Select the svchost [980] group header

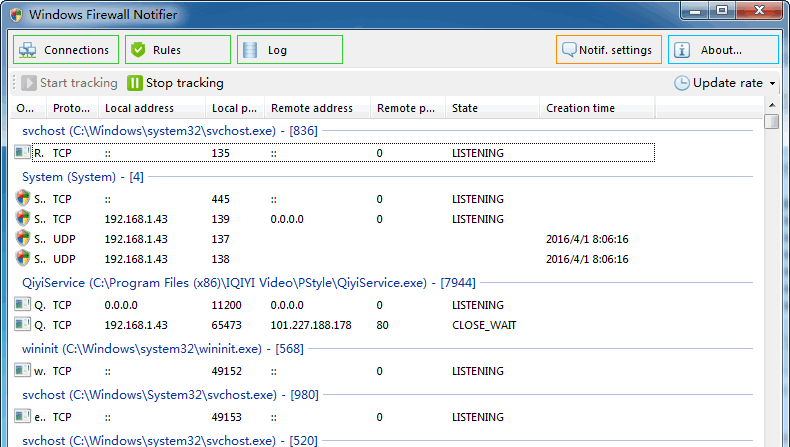(x=170, y=395)
